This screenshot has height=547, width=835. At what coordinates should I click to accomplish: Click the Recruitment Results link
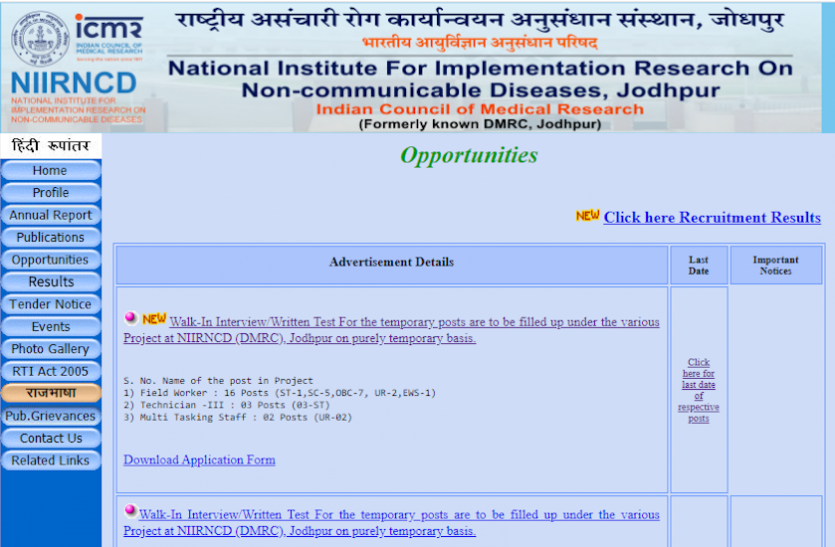click(712, 217)
